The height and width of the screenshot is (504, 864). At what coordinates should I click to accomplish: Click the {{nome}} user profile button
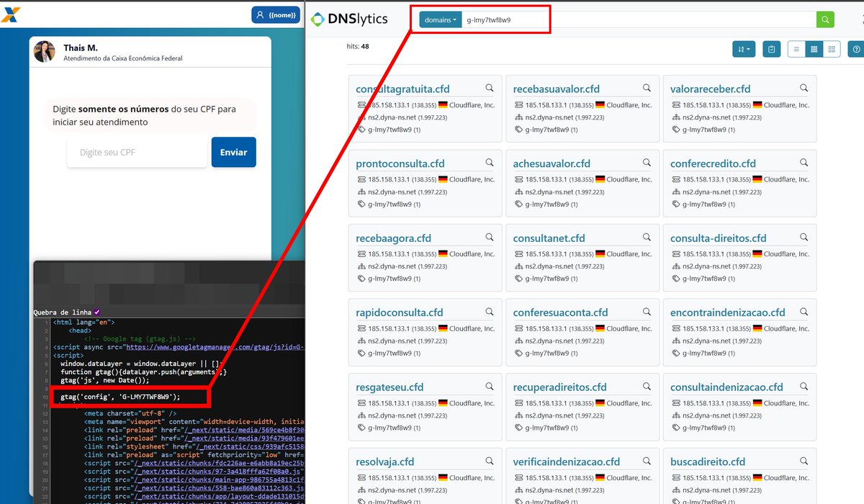tap(276, 14)
